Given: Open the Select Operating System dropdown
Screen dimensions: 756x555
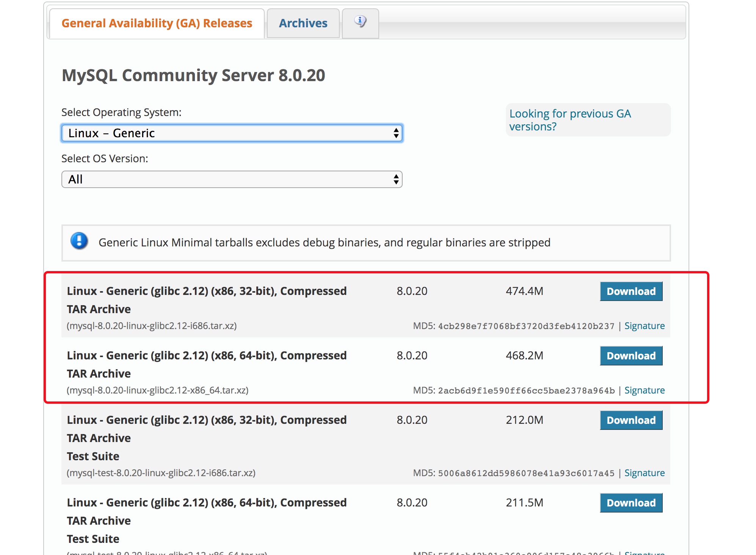Looking at the screenshot, I should coord(232,133).
